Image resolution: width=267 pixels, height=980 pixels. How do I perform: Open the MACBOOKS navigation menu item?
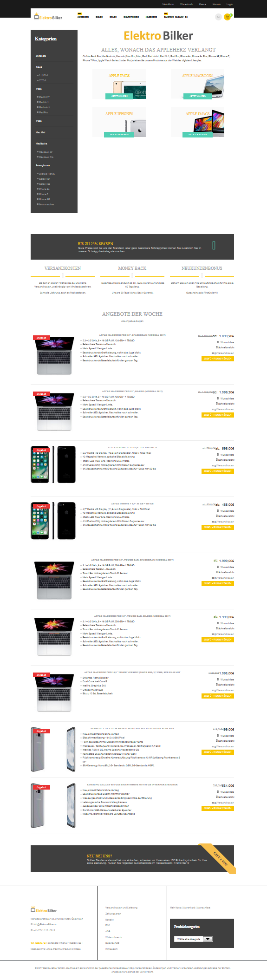151,17
